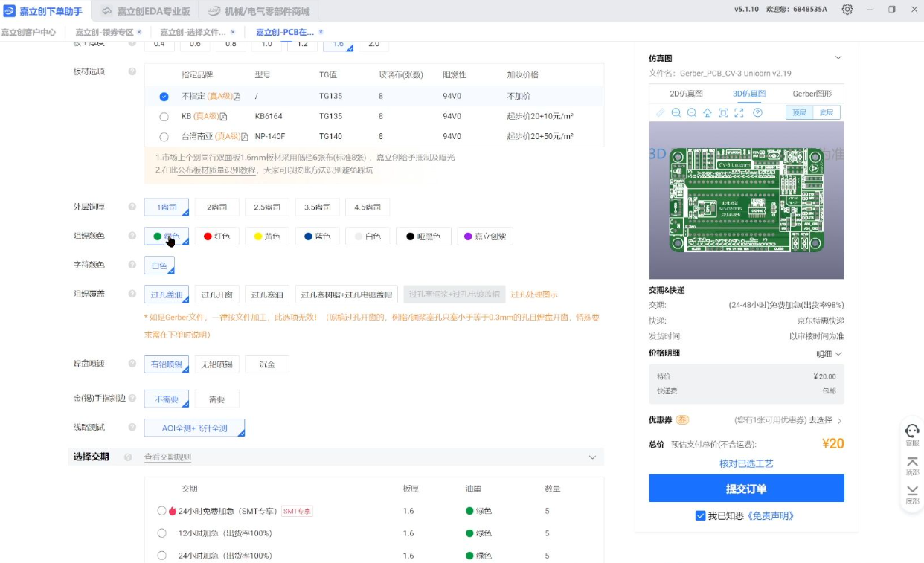Click help icon beside 选择交期
This screenshot has height=563, width=924.
pos(128,457)
